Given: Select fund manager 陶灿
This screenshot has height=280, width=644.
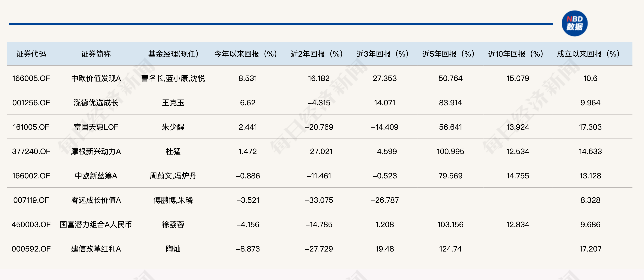Looking at the screenshot, I should point(173,249).
